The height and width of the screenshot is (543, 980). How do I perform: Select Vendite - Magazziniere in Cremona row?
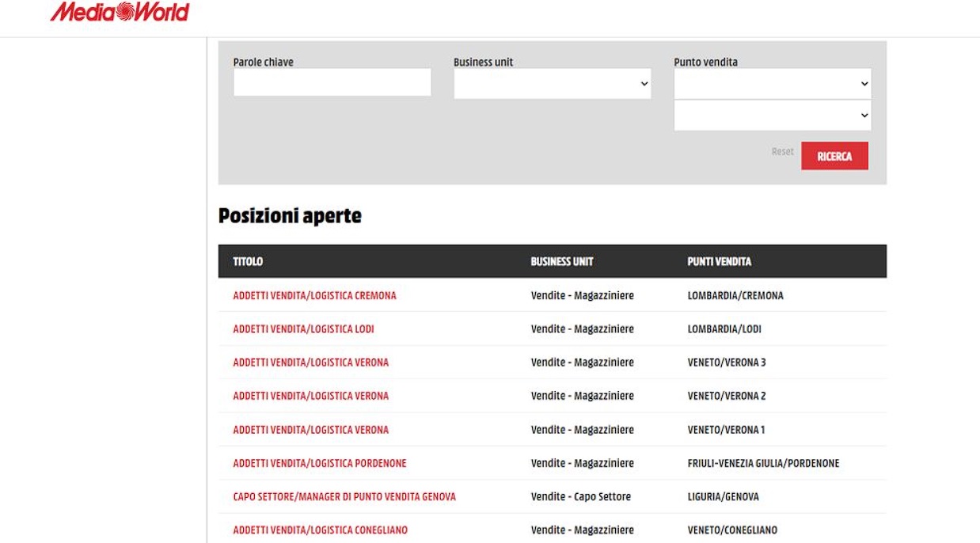(583, 295)
